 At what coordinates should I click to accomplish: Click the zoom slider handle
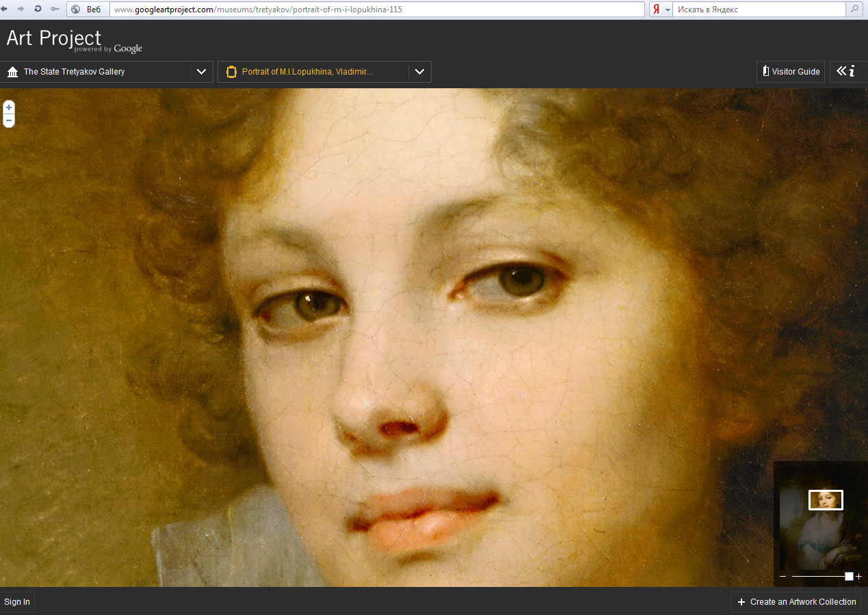tap(849, 577)
